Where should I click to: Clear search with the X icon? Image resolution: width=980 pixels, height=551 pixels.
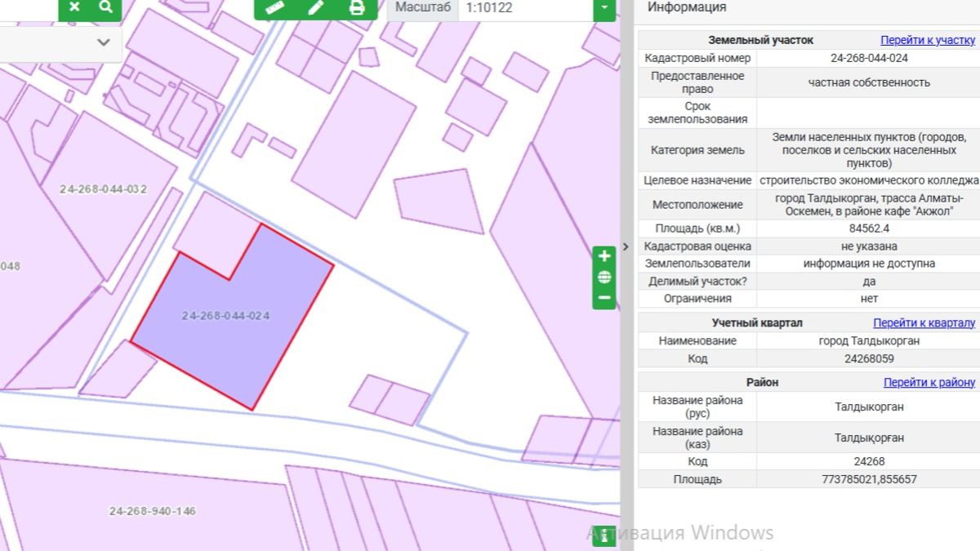[x=74, y=7]
